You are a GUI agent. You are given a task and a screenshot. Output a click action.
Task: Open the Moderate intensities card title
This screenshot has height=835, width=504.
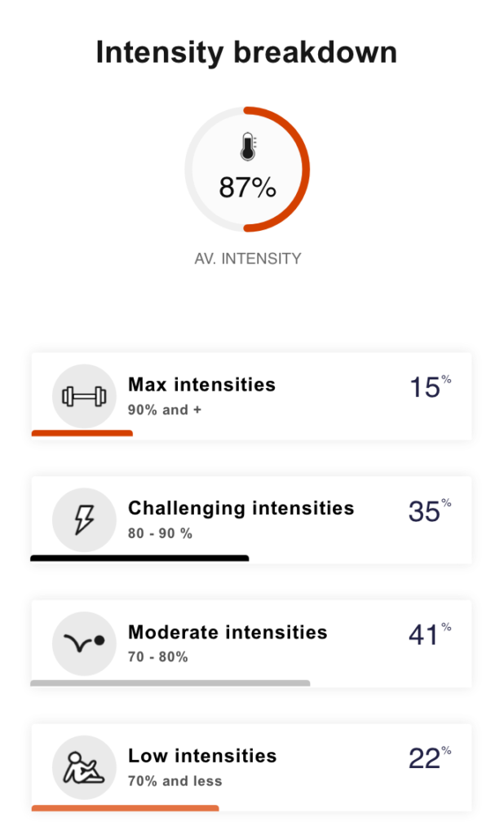(228, 632)
